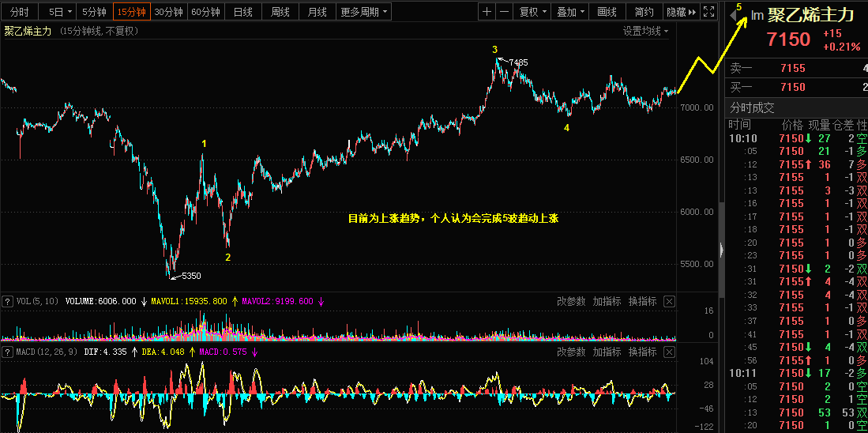Image resolution: width=868 pixels, height=433 pixels.
Task: Click the large 7150 latest price
Action: point(788,40)
